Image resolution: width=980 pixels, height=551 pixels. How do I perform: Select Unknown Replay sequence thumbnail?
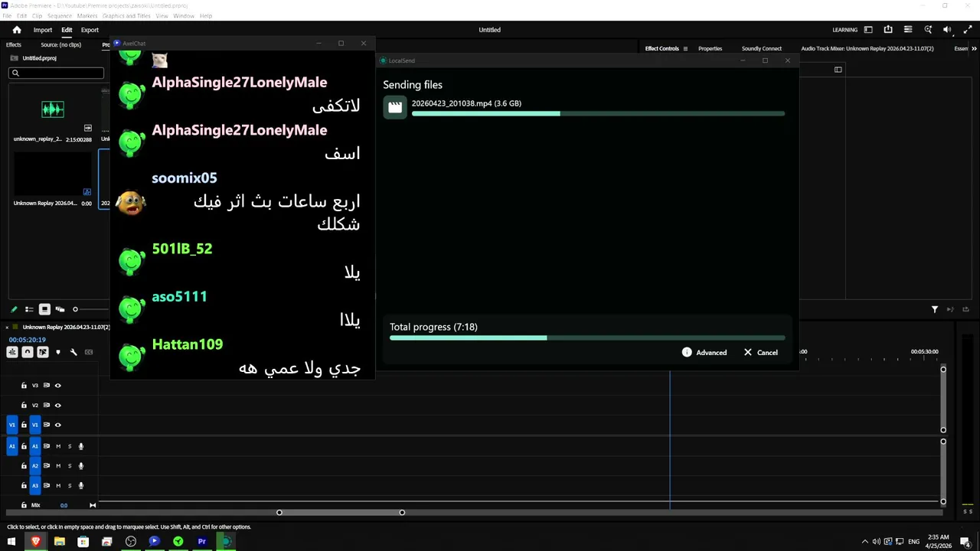(53, 174)
